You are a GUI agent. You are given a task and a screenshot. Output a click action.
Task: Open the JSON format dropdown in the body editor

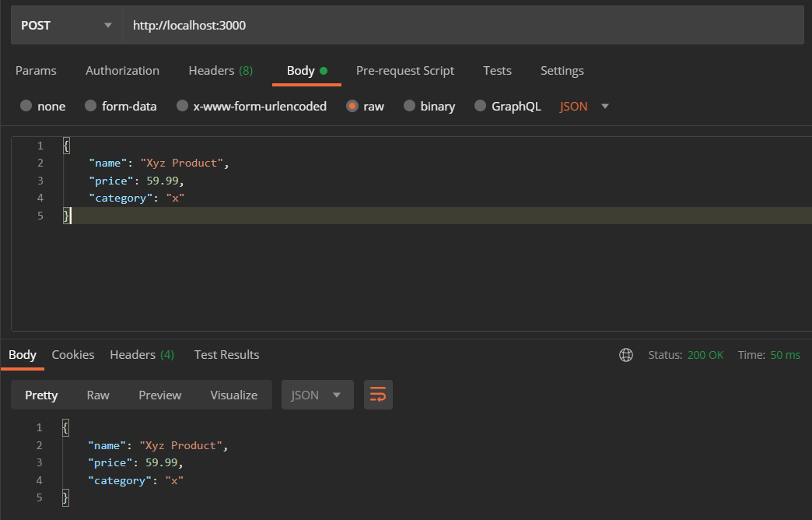pos(584,106)
